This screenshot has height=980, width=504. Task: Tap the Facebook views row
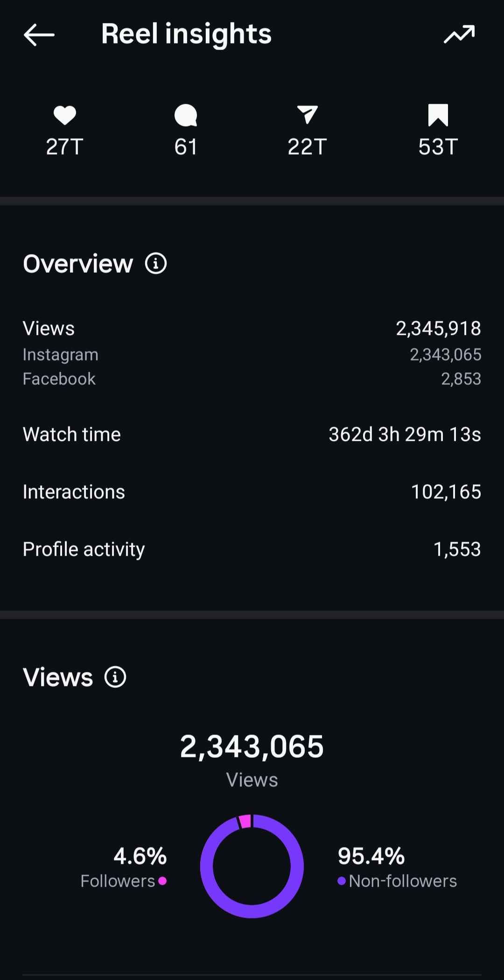(252, 379)
